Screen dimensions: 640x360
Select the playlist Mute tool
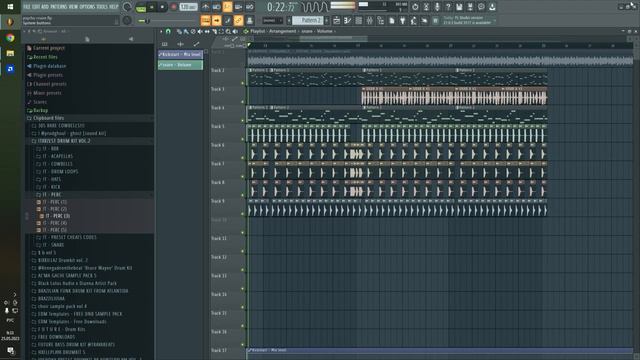pos(200,31)
